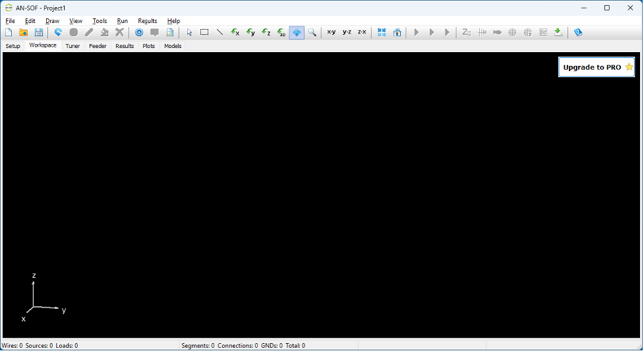
Task: Switch to the Plots tab
Action: [149, 46]
